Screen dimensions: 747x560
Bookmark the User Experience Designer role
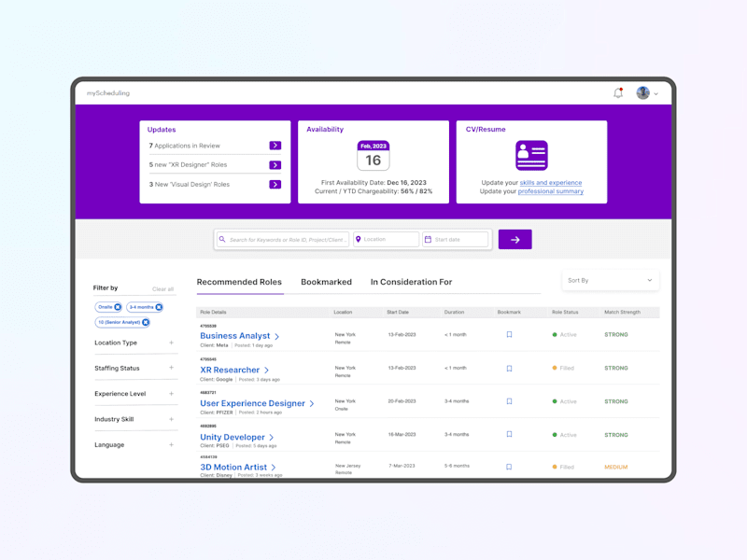pyautogui.click(x=509, y=401)
